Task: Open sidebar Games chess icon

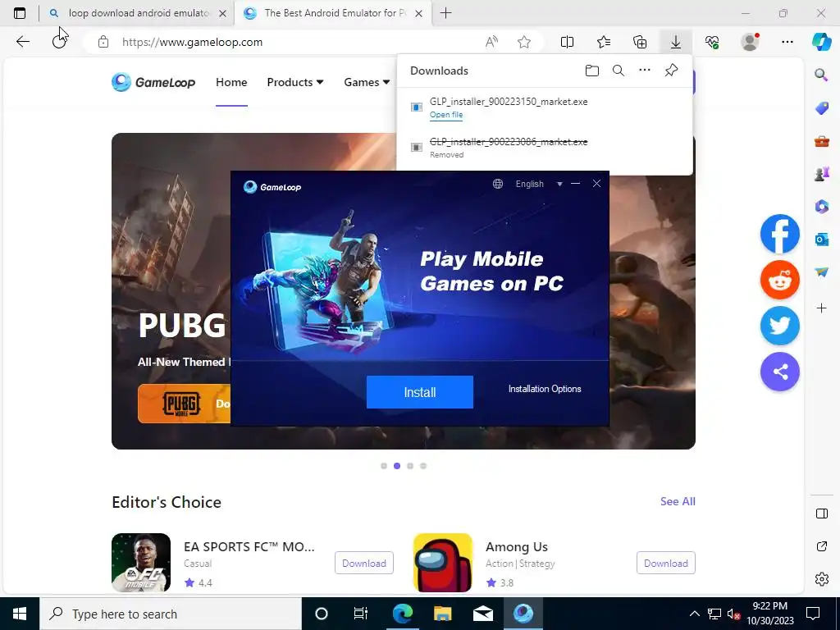Action: tap(821, 174)
